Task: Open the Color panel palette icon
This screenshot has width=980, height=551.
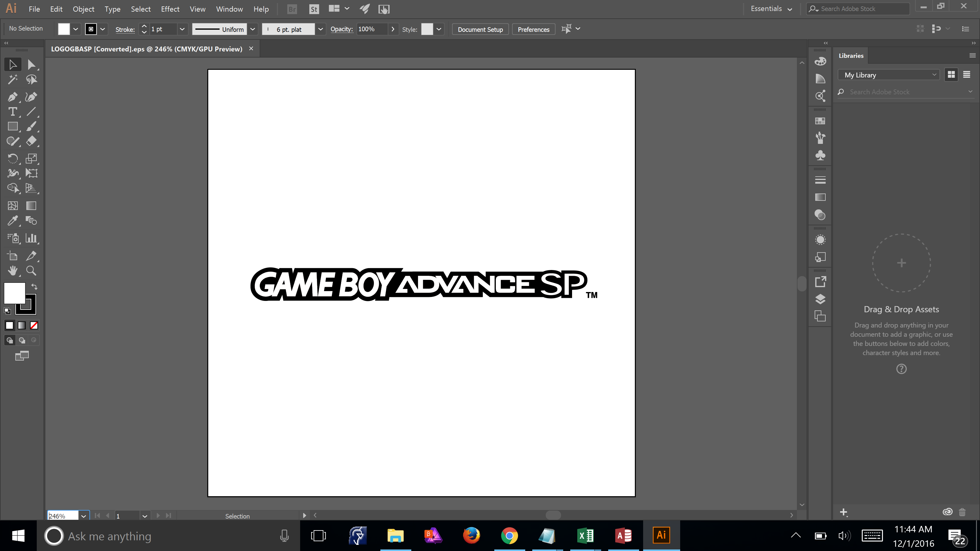Action: point(820,61)
